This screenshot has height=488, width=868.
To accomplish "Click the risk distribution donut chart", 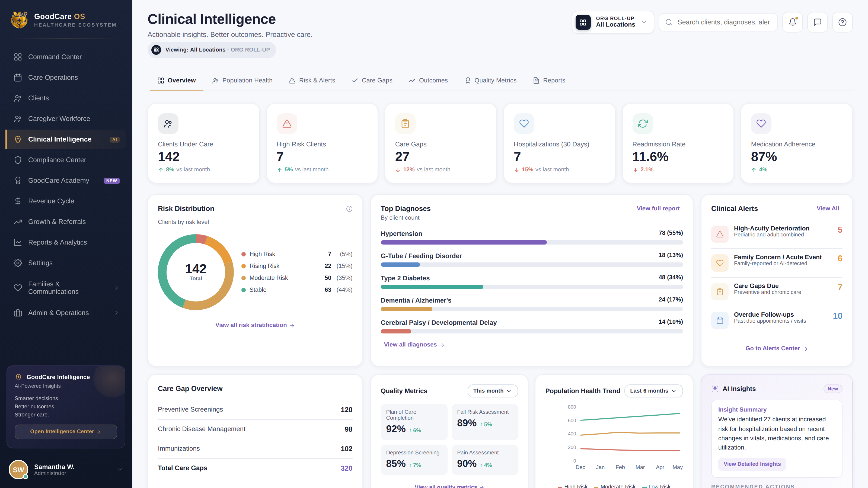I will 196,272.
